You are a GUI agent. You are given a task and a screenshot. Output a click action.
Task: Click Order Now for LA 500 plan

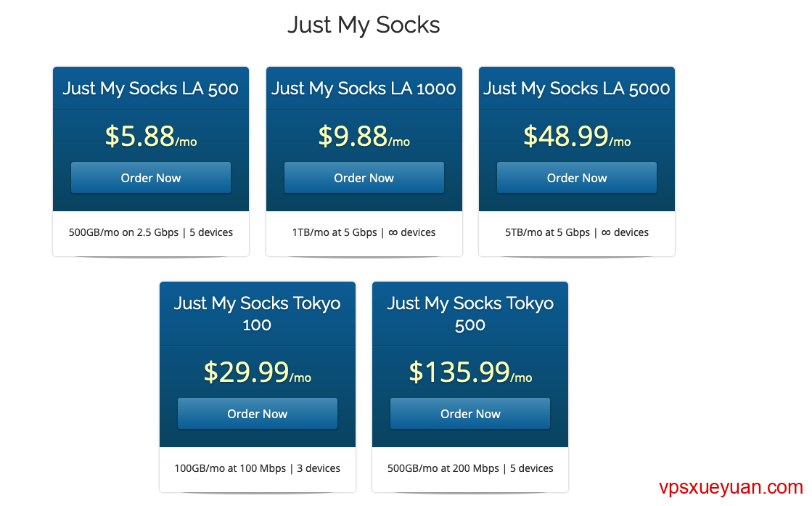[151, 178]
